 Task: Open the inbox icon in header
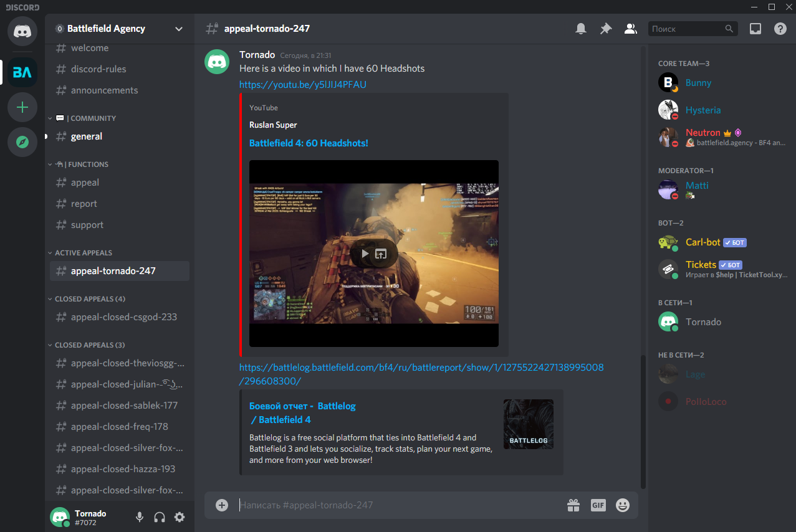[x=755, y=29]
